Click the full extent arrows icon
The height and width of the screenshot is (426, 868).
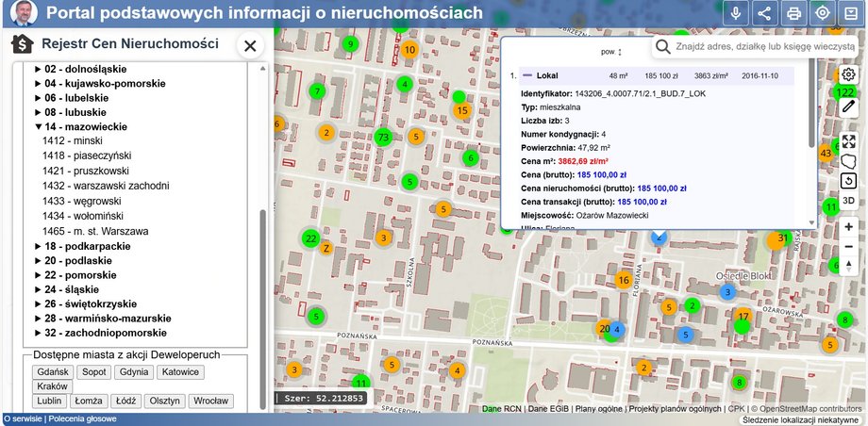848,141
